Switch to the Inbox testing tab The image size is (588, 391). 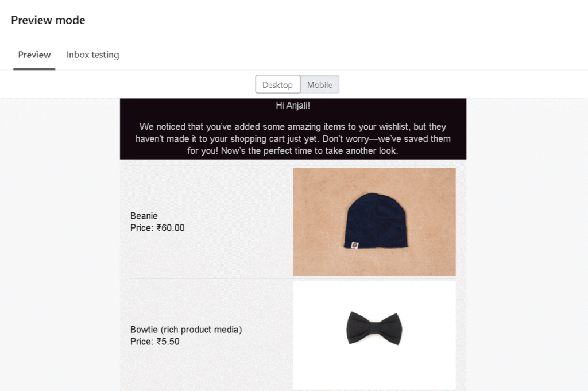tap(92, 55)
